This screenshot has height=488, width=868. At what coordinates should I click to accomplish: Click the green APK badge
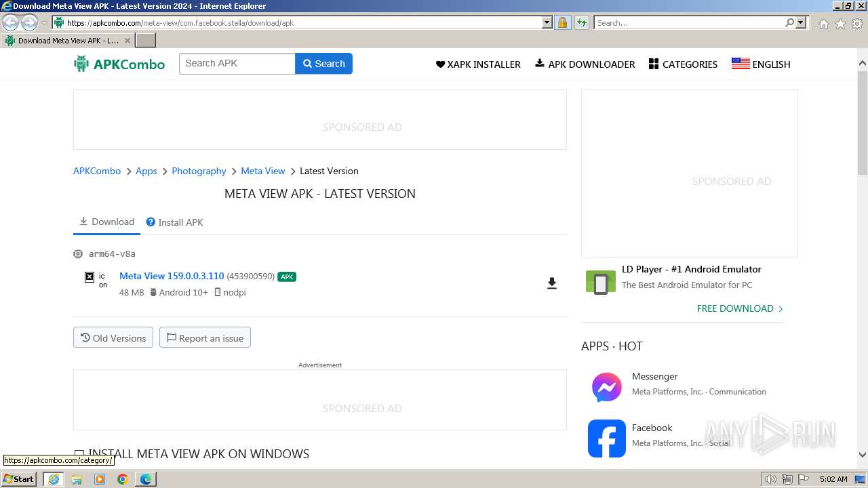pos(287,277)
